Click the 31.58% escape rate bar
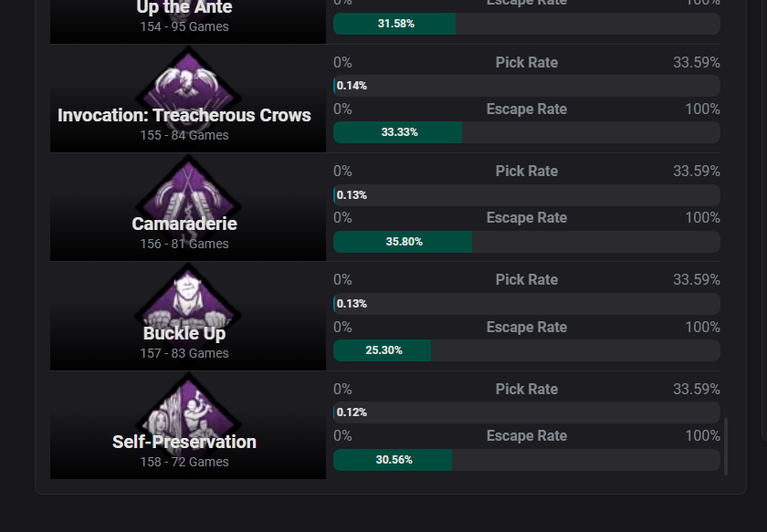Image resolution: width=767 pixels, height=532 pixels. coord(527,24)
